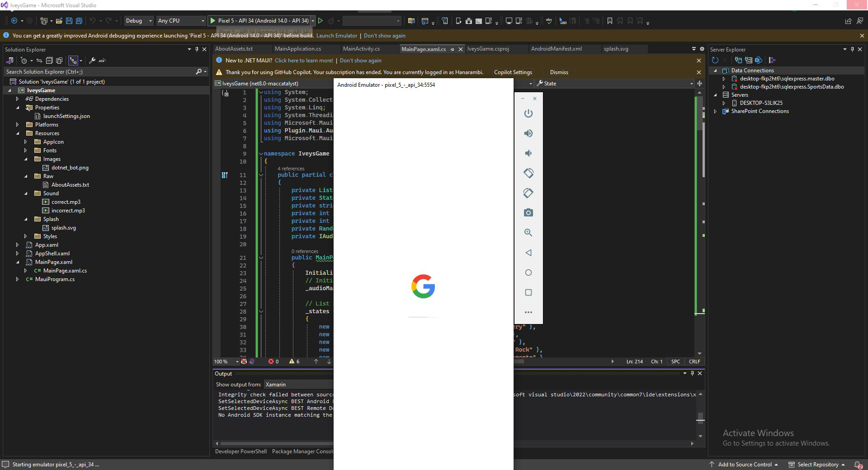Take an emulator screenshot with camera icon
Image resolution: width=868 pixels, height=470 pixels.
[528, 213]
